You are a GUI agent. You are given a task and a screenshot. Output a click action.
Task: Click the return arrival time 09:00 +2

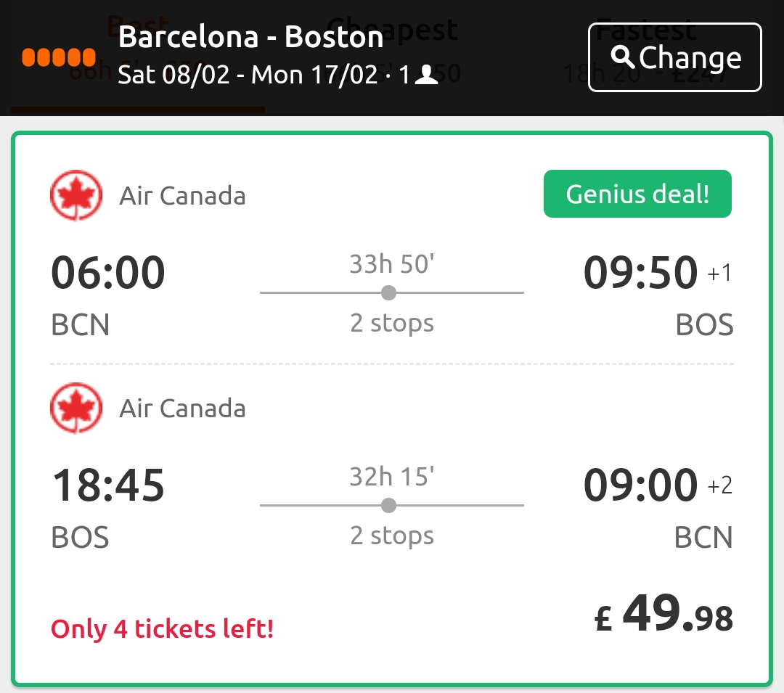658,485
